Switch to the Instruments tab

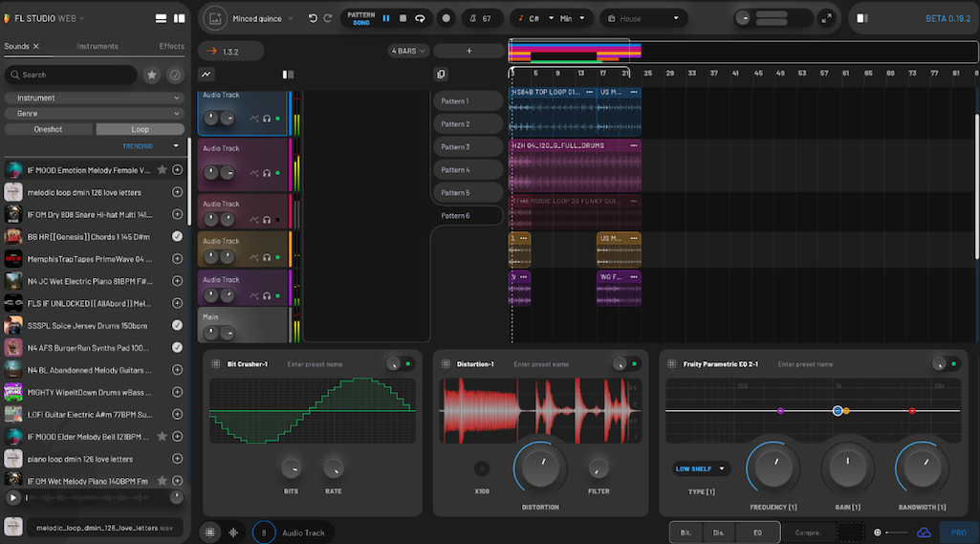[x=98, y=46]
